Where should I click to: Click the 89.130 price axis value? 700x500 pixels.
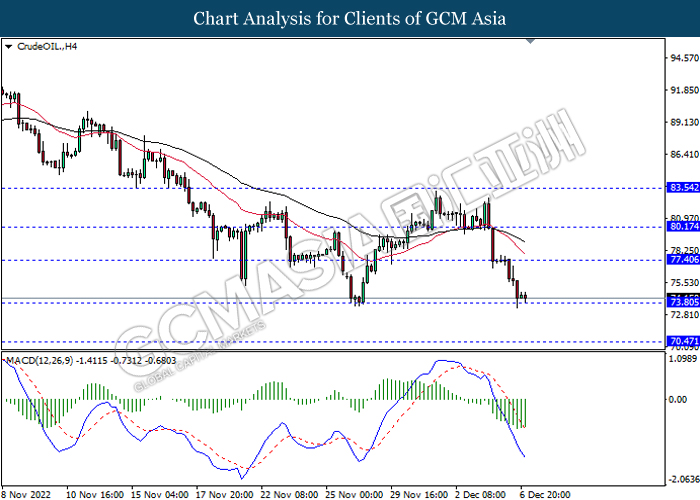click(x=684, y=122)
